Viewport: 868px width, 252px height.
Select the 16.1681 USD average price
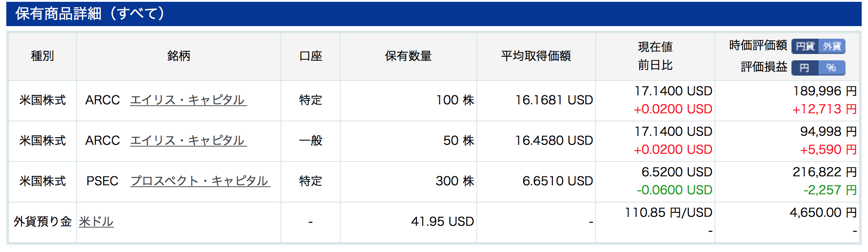(554, 100)
